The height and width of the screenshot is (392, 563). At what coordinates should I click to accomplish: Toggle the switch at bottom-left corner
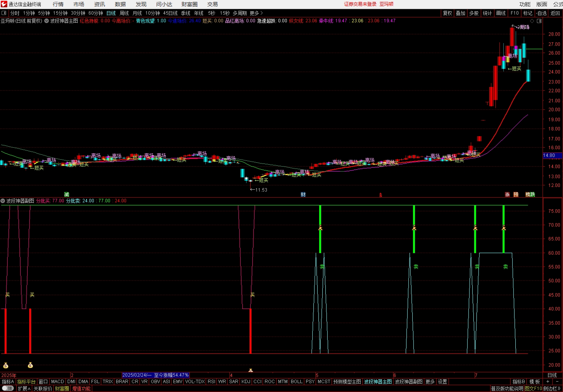click(8, 389)
